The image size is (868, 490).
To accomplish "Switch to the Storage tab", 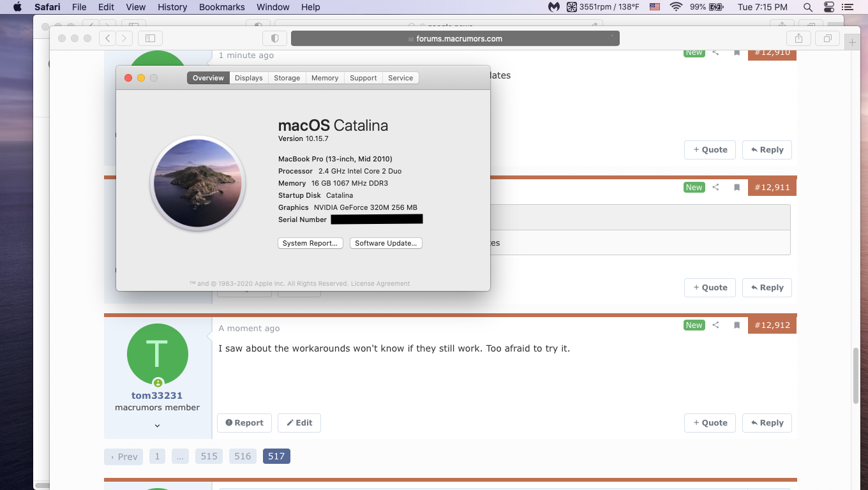I will (287, 78).
